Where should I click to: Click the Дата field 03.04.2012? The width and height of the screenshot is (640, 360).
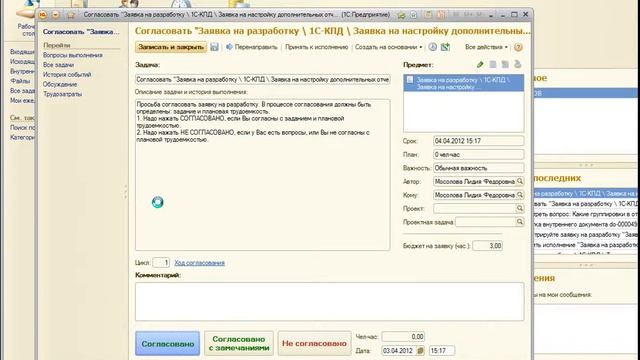tap(399, 351)
